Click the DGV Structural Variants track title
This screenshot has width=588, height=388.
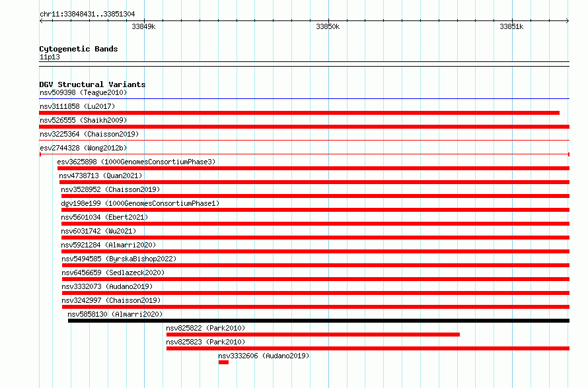92,84
